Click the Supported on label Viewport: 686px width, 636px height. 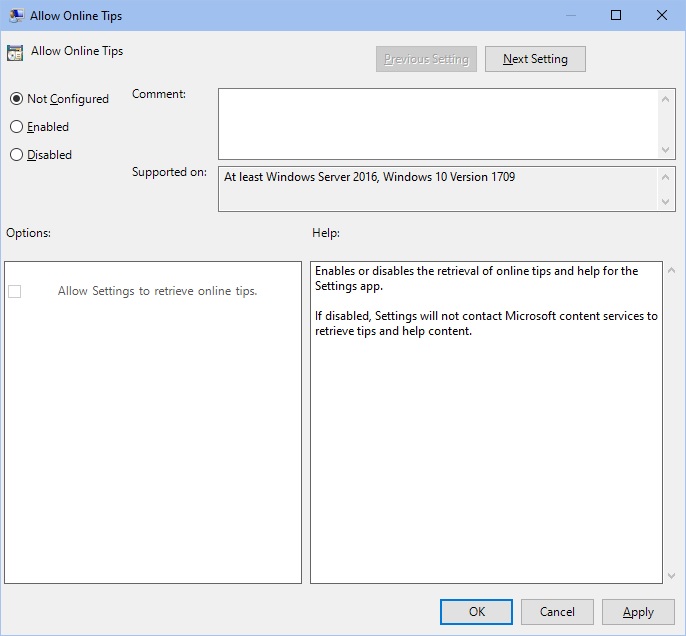click(x=169, y=172)
